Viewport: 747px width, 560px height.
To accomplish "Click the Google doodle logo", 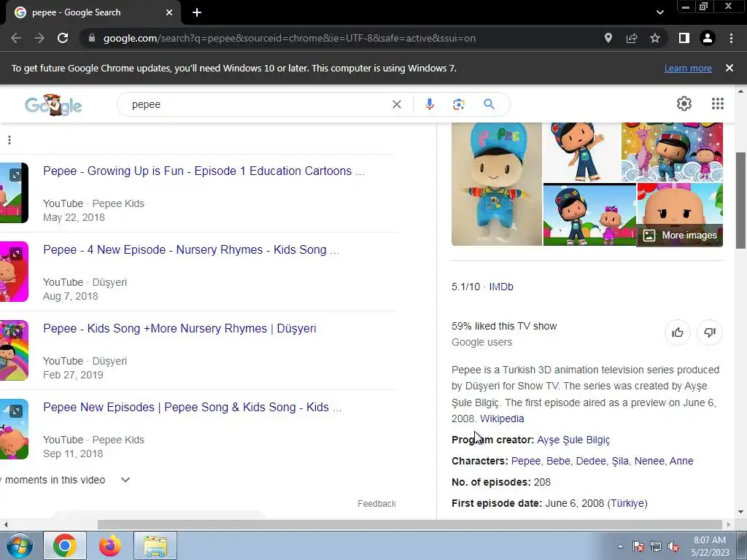I will [53, 105].
